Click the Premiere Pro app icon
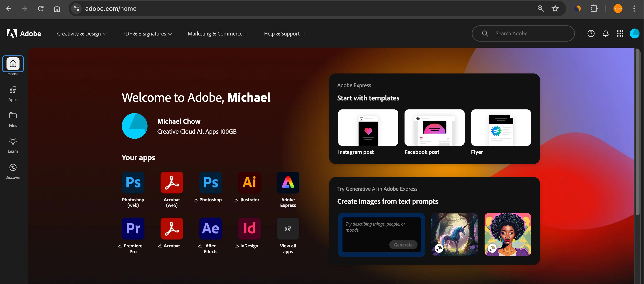The width and height of the screenshot is (644, 284). 133,229
